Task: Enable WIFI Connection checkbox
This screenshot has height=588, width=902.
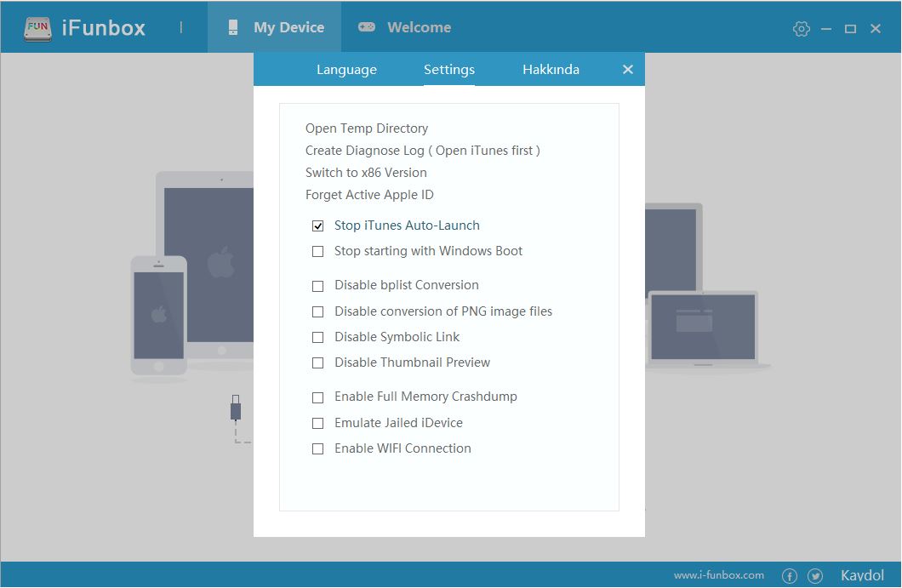Action: coord(317,448)
